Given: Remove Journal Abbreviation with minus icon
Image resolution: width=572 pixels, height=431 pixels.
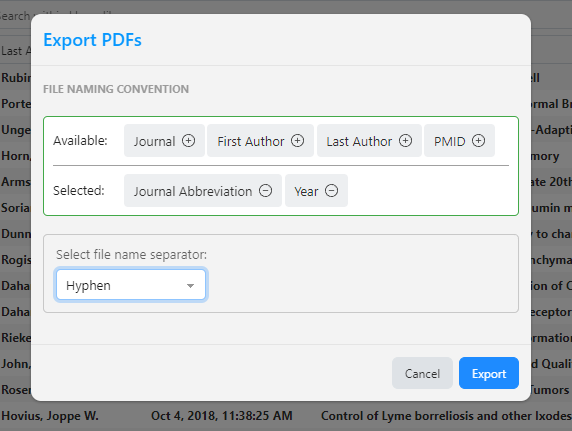Looking at the screenshot, I should click(x=266, y=191).
